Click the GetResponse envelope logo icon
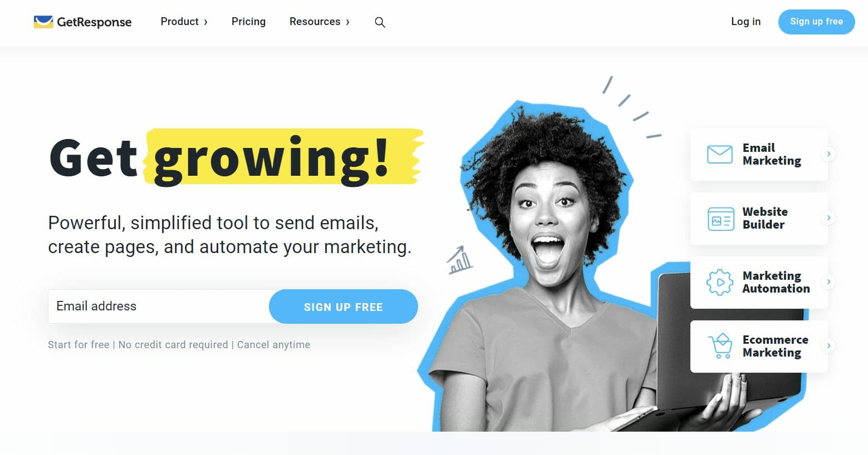868x455 pixels. point(43,22)
